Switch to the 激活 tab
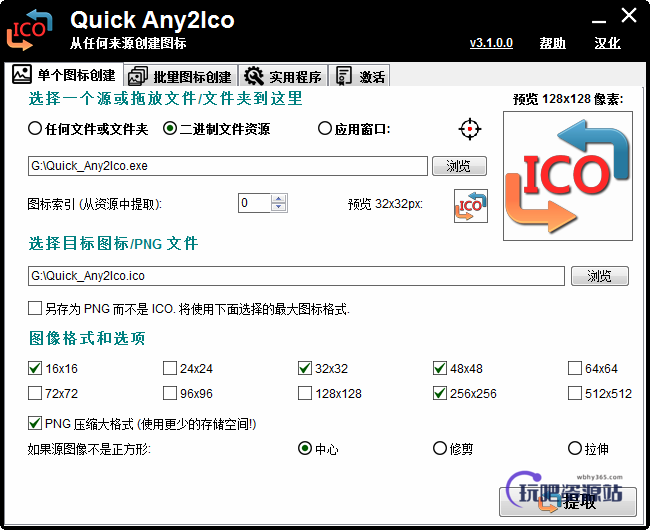Screen dimensions: 650x530 click(x=360, y=76)
